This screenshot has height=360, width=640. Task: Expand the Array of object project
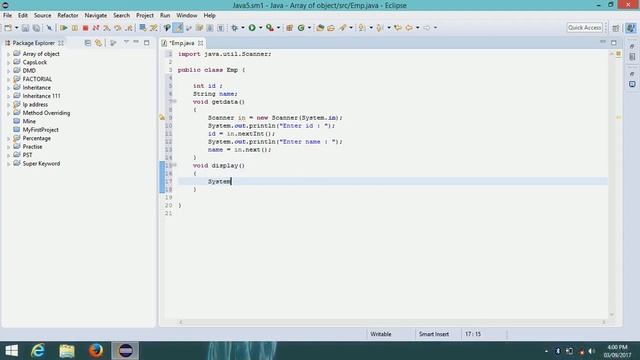[x=8, y=54]
